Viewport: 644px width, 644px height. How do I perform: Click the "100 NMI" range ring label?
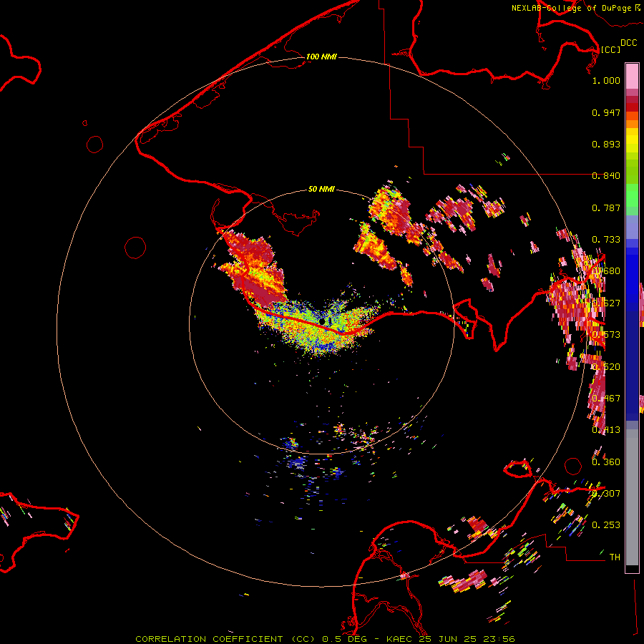coord(321,57)
